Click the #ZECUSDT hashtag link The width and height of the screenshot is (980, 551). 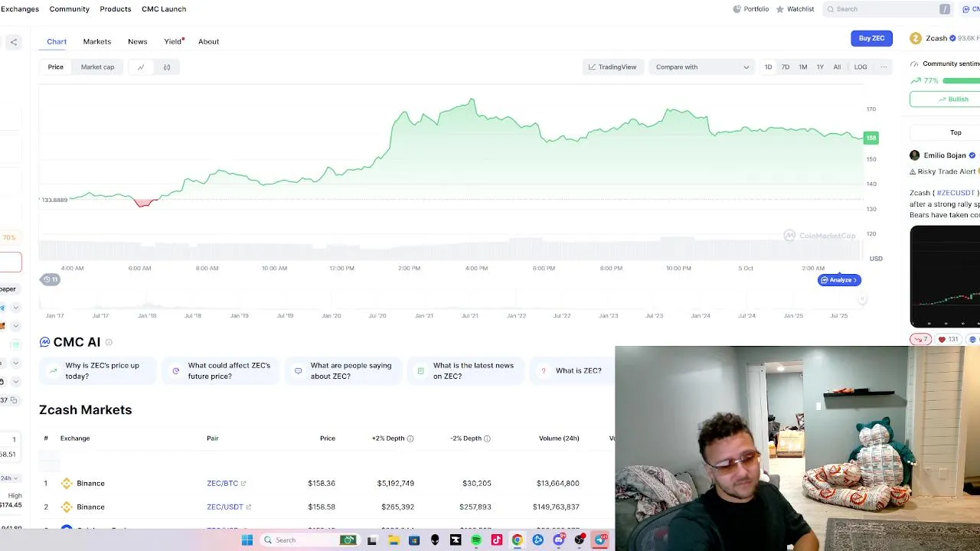[955, 193]
